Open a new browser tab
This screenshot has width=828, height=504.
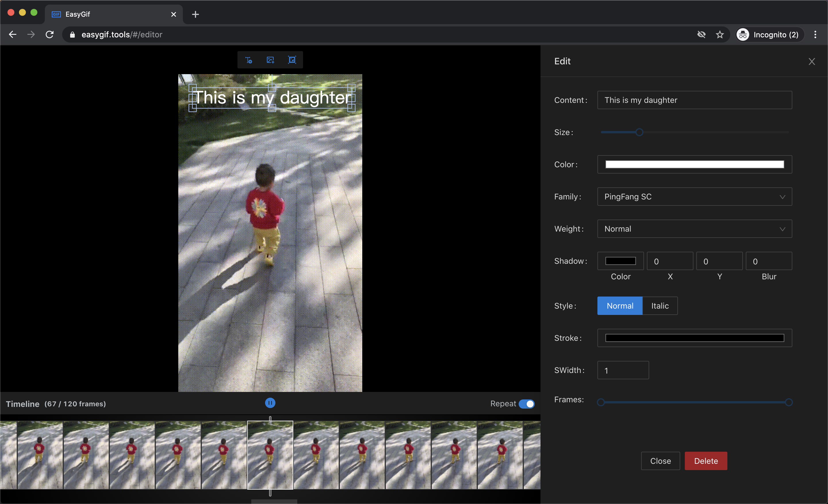pos(195,14)
